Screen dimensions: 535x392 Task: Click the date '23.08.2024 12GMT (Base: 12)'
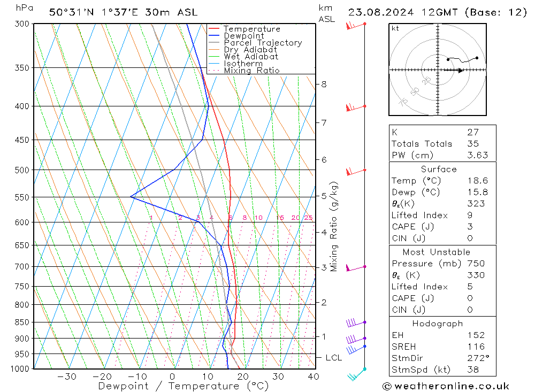438,12
